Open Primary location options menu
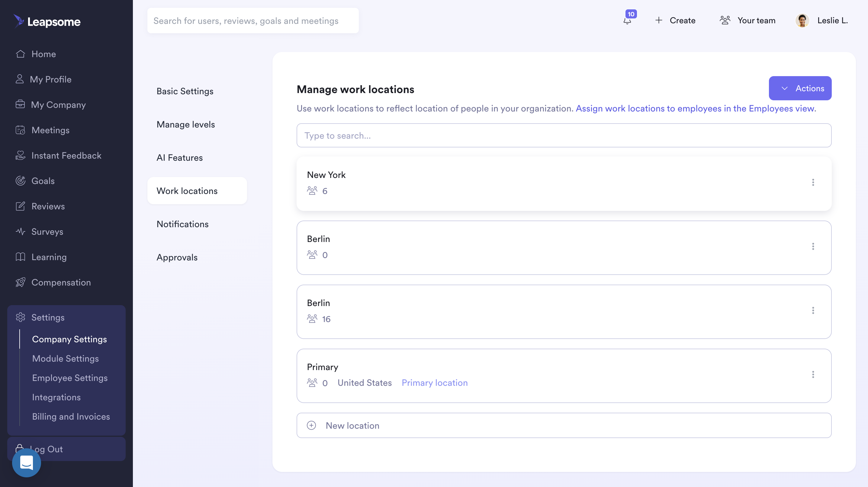Image resolution: width=868 pixels, height=487 pixels. click(813, 374)
